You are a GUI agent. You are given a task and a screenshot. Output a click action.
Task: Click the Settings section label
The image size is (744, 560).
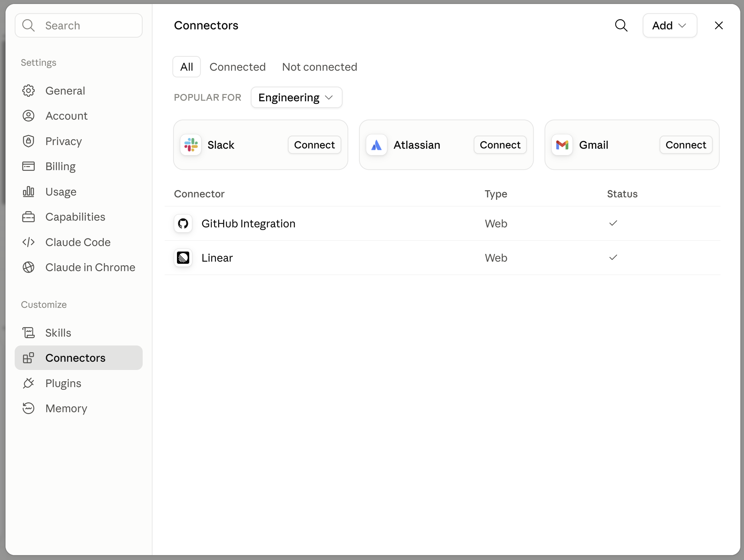38,63
